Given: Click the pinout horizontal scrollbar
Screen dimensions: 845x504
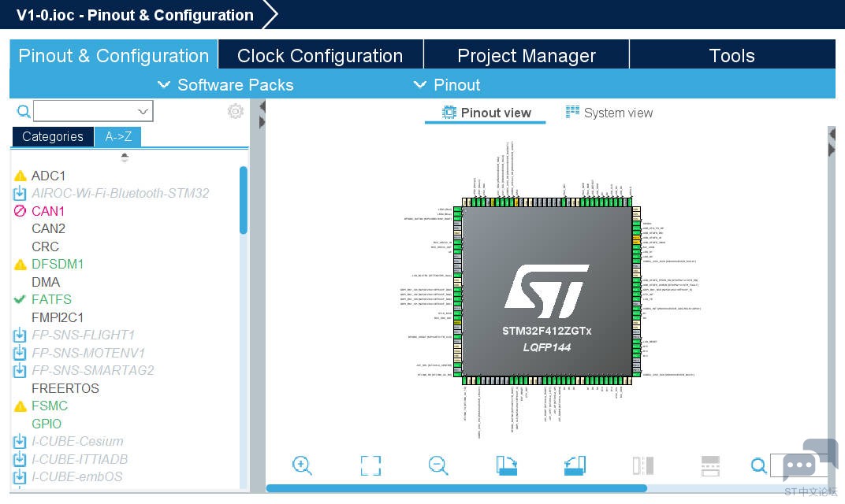Looking at the screenshot, I should pos(456,488).
